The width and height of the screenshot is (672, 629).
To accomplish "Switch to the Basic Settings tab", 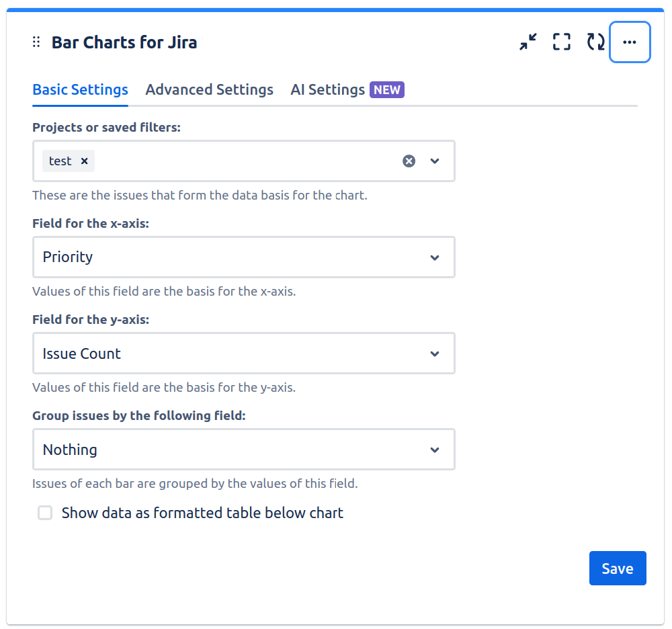I will coord(80,90).
